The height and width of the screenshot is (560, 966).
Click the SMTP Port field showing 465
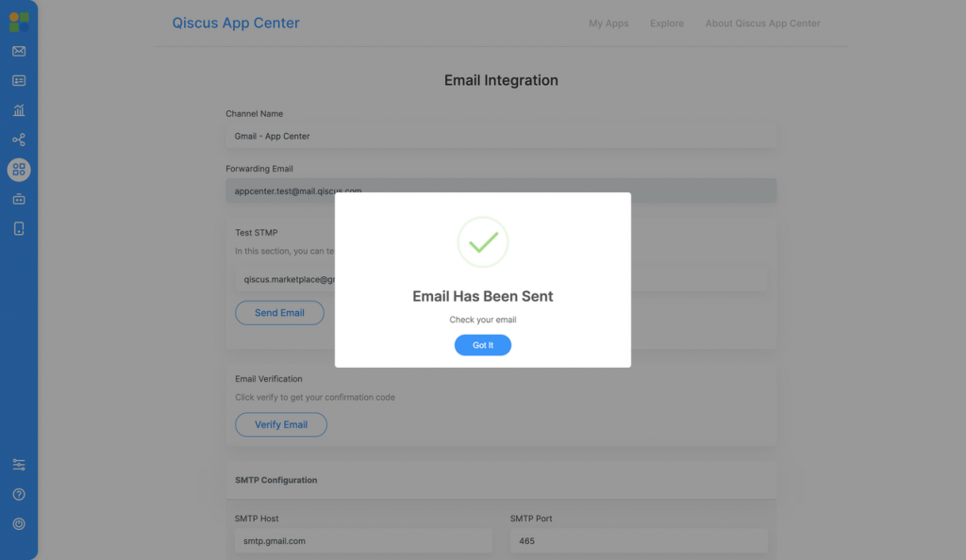(639, 541)
